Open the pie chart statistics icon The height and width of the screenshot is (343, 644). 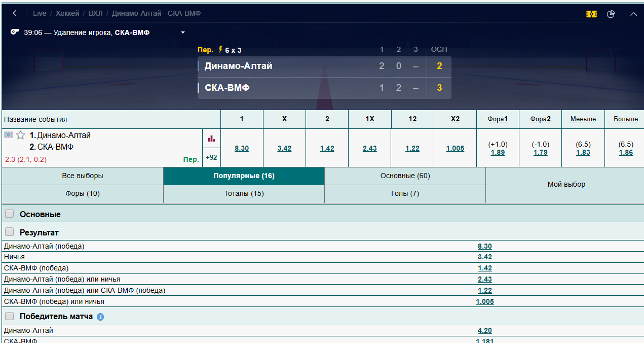611,14
